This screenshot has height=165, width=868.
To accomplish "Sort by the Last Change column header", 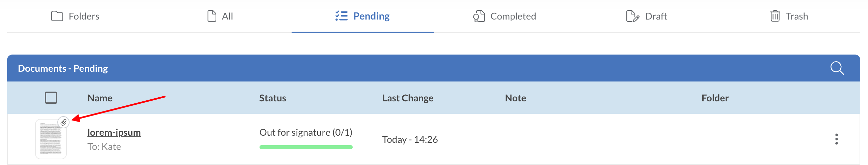I will pos(408,98).
